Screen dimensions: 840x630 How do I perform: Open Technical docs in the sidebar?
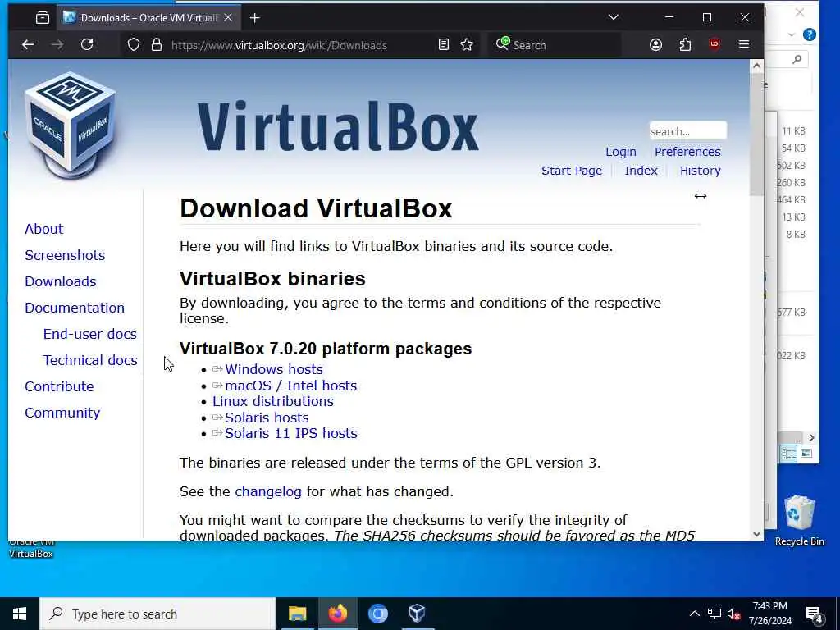coord(90,361)
